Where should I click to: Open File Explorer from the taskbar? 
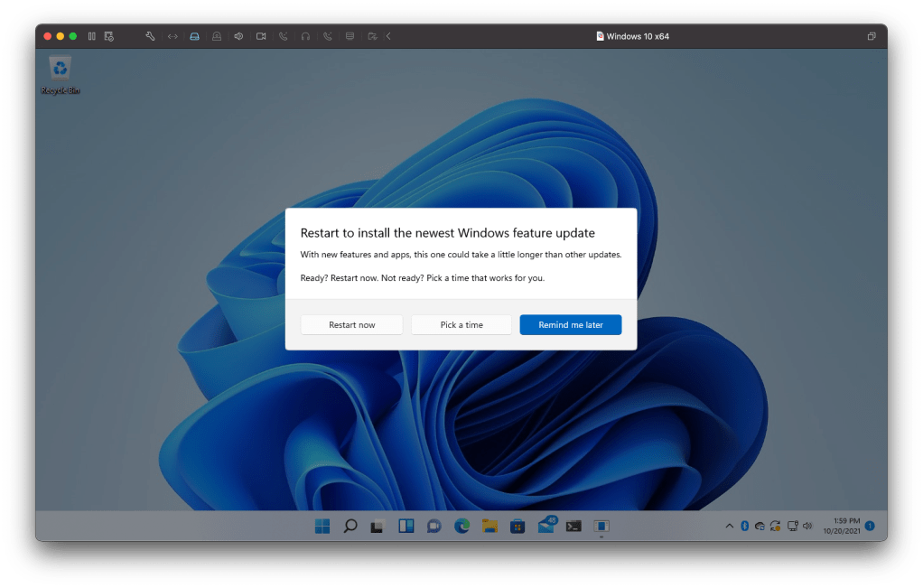click(489, 526)
